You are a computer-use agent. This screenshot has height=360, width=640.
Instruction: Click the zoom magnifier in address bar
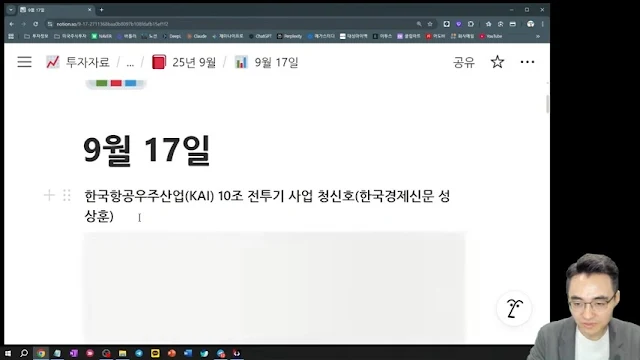coord(419,24)
